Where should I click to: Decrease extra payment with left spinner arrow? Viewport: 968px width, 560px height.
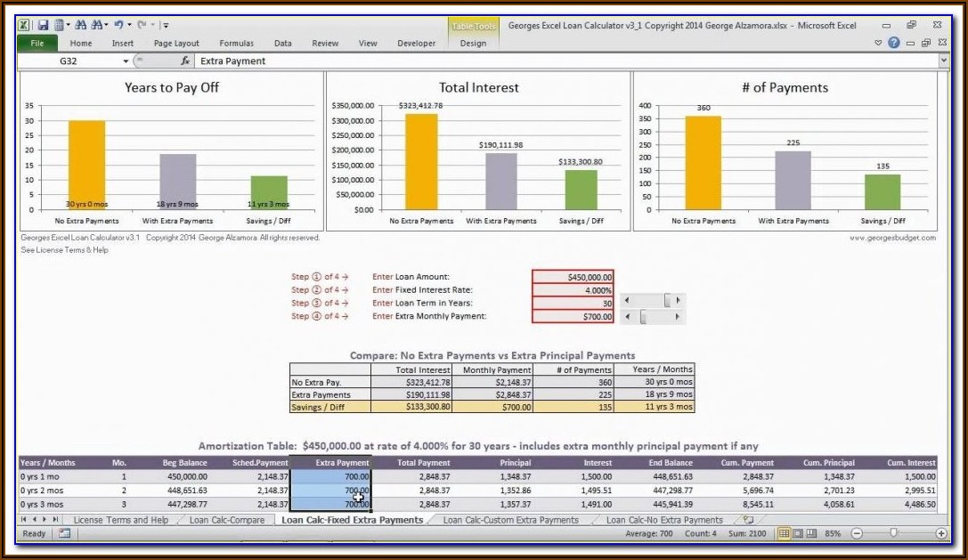[627, 317]
